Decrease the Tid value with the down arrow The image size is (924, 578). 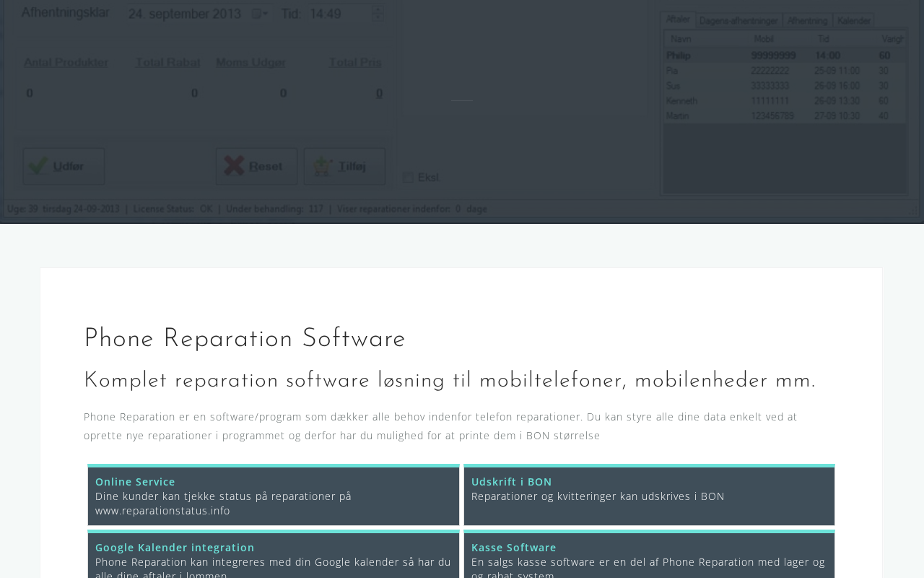[x=378, y=17]
